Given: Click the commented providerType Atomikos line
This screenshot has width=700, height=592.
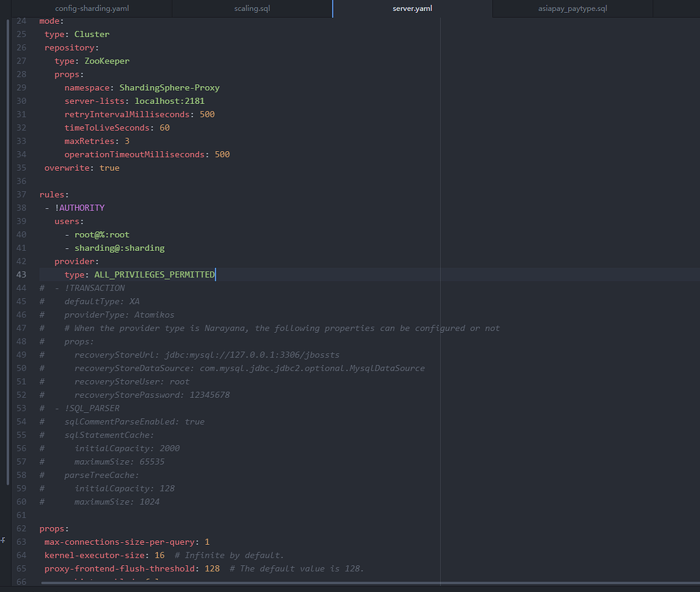Looking at the screenshot, I should [119, 315].
